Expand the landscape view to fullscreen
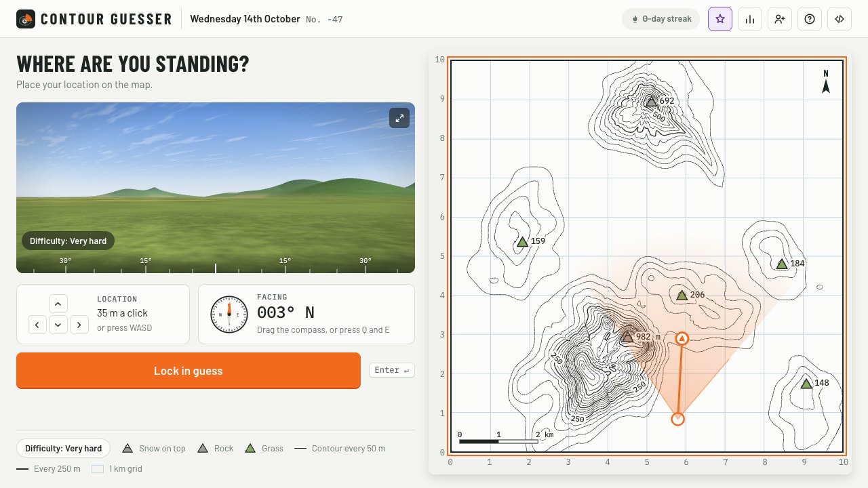 (399, 118)
